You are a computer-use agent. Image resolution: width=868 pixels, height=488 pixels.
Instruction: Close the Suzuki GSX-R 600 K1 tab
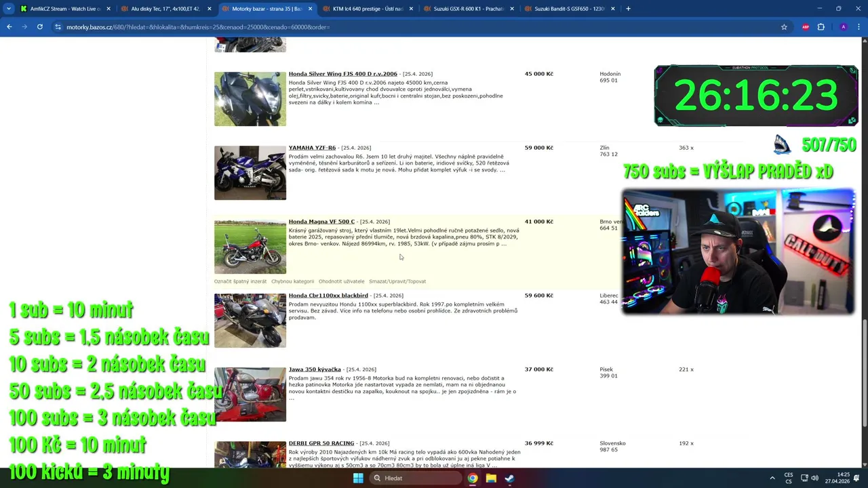coord(512,9)
